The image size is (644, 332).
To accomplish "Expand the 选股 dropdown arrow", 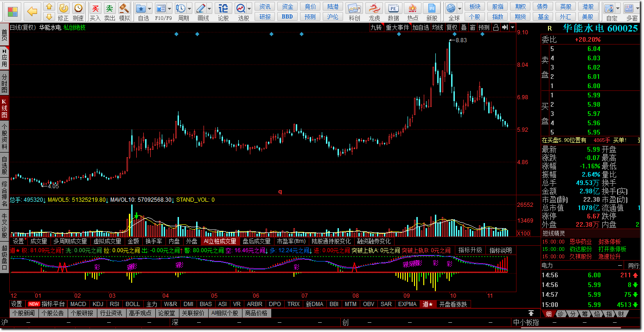I will [x=250, y=9].
